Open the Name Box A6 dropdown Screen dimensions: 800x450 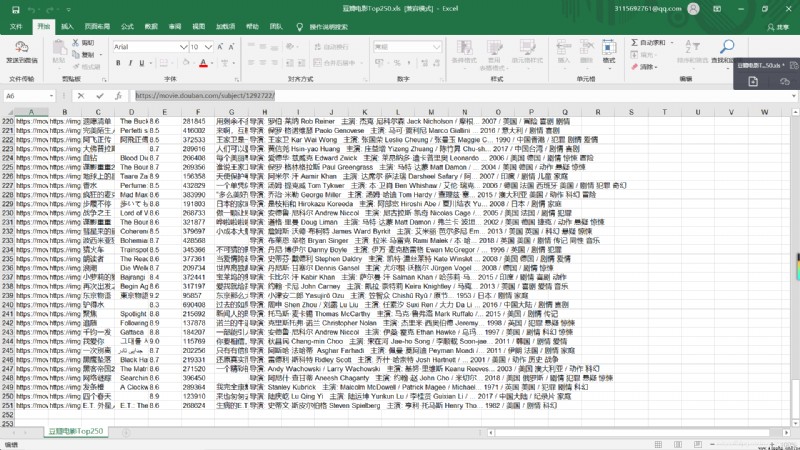coord(52,96)
